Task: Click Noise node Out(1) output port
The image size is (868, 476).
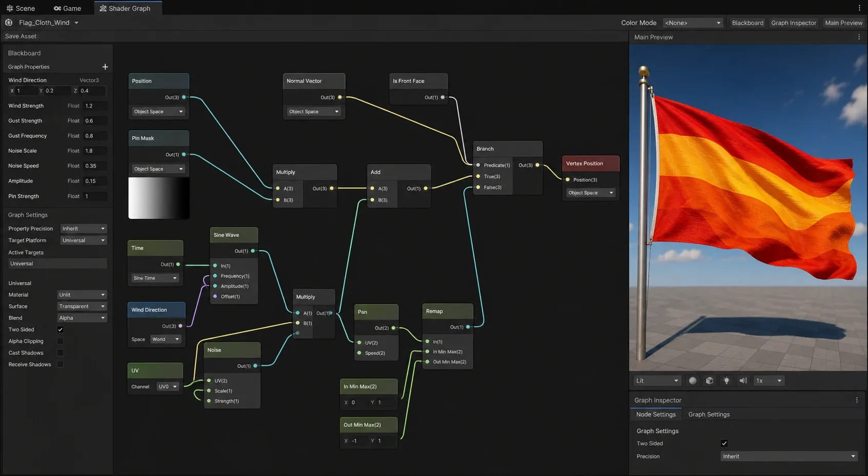Action: pyautogui.click(x=255, y=366)
